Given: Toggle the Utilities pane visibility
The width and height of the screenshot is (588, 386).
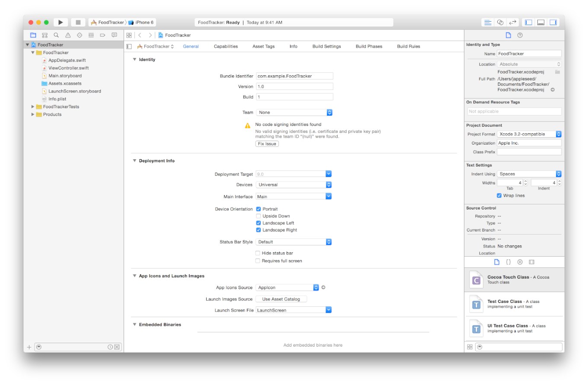Looking at the screenshot, I should click(x=553, y=23).
